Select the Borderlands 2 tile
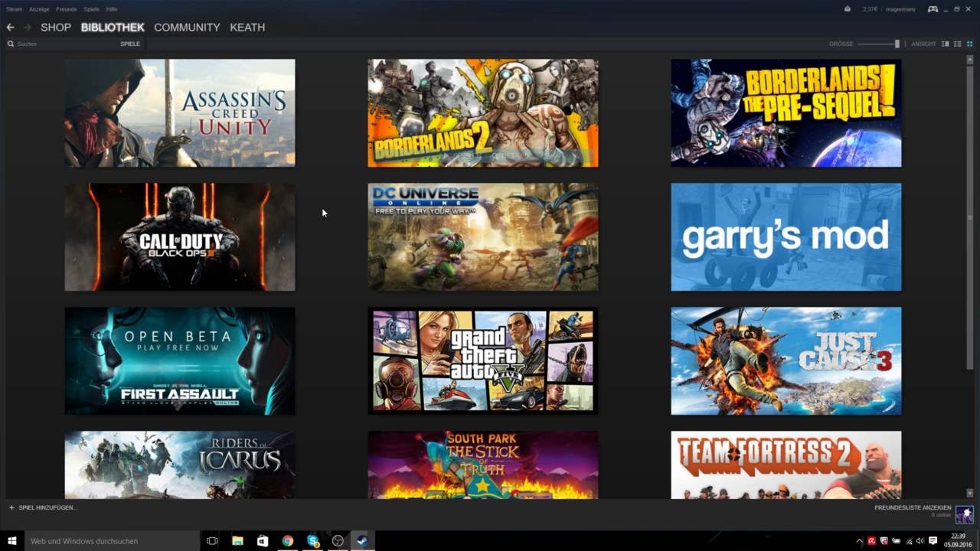The height and width of the screenshot is (551, 980). tap(483, 113)
